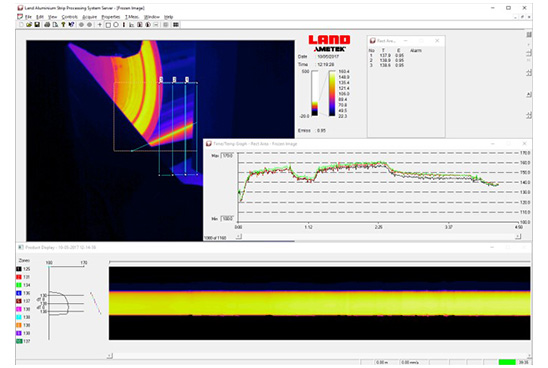Viewport: 548px width, 368px height.
Task: Click the Emiss 0.95 value
Action: (x=321, y=130)
